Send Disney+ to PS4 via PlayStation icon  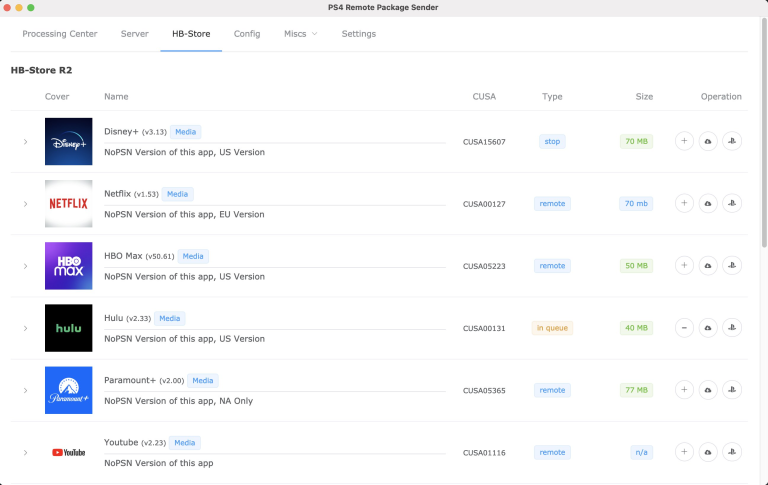(x=732, y=141)
